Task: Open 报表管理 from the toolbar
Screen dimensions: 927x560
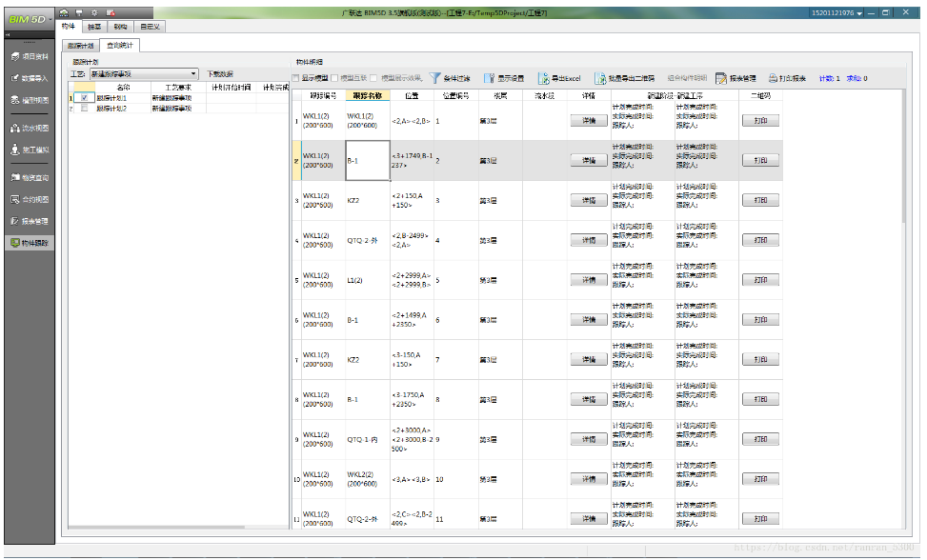Action: 736,78
